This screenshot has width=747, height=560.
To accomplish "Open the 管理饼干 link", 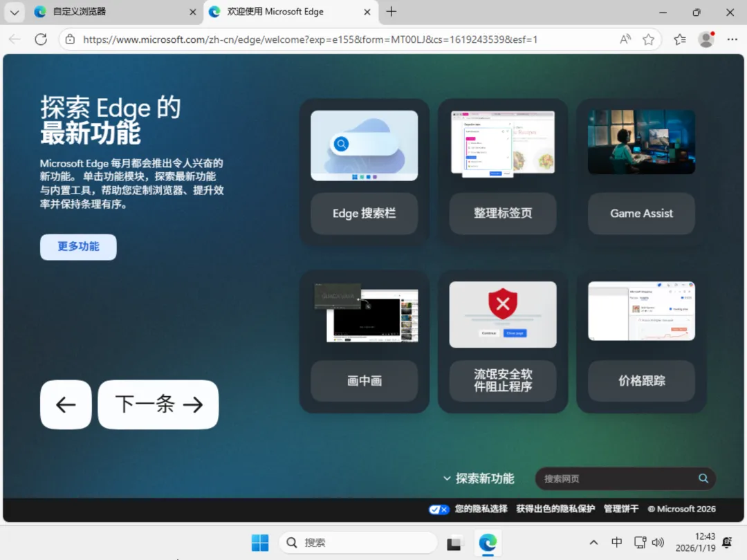I will tap(620, 509).
